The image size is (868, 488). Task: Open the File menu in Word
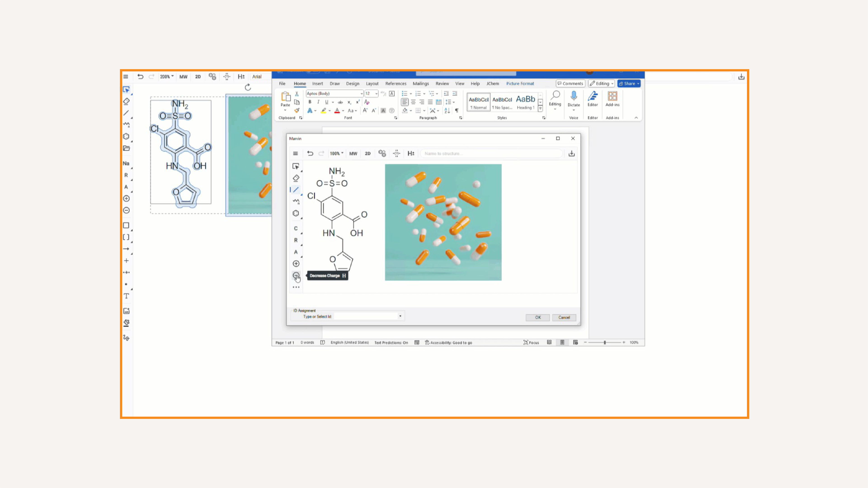coord(282,84)
